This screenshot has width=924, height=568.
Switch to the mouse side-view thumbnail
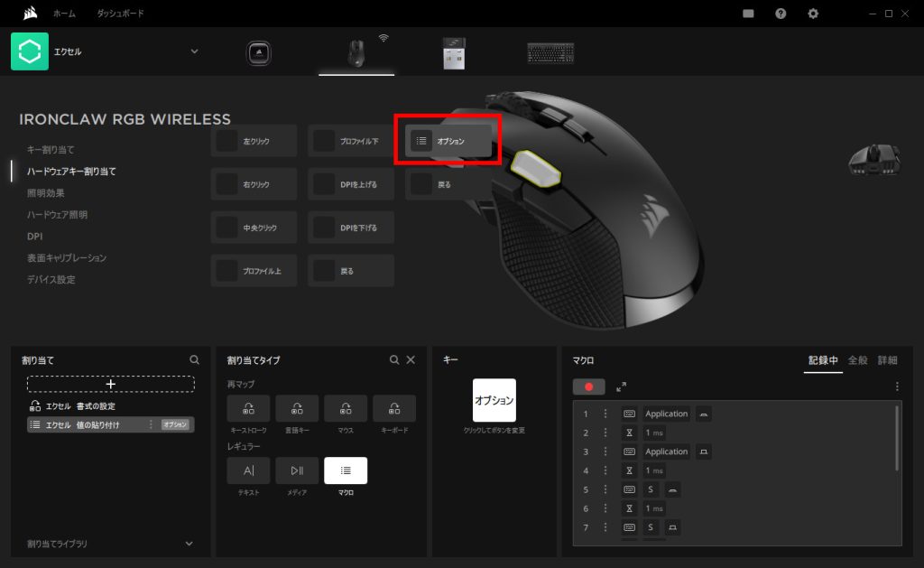[x=873, y=159]
